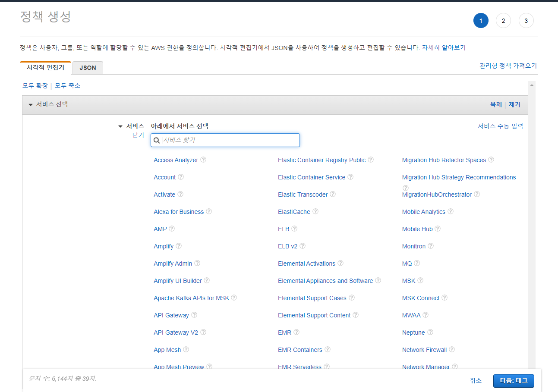558x392 pixels.
Task: Select the EMR service
Action: click(x=284, y=332)
